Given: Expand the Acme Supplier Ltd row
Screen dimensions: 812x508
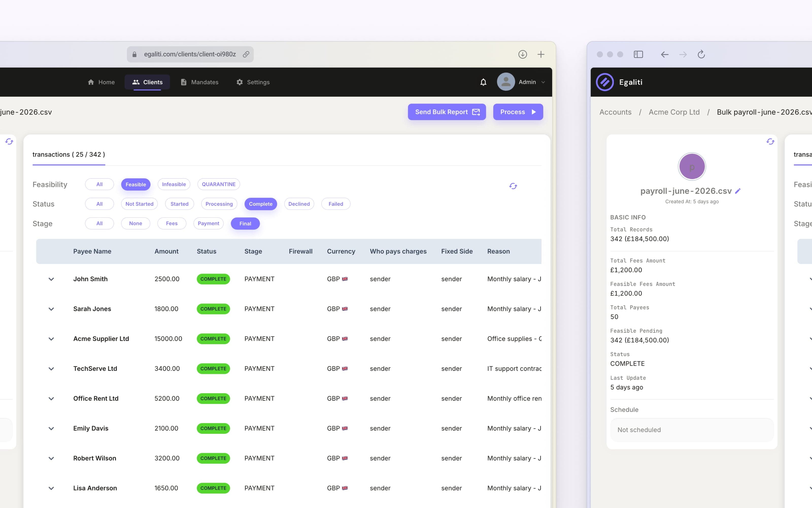Looking at the screenshot, I should pyautogui.click(x=51, y=339).
